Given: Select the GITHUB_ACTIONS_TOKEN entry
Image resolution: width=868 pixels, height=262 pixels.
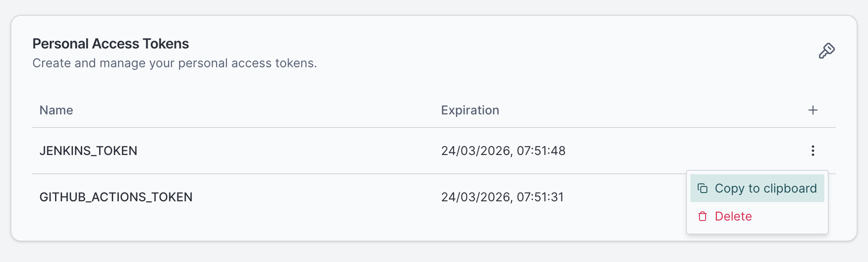Looking at the screenshot, I should point(116,197).
